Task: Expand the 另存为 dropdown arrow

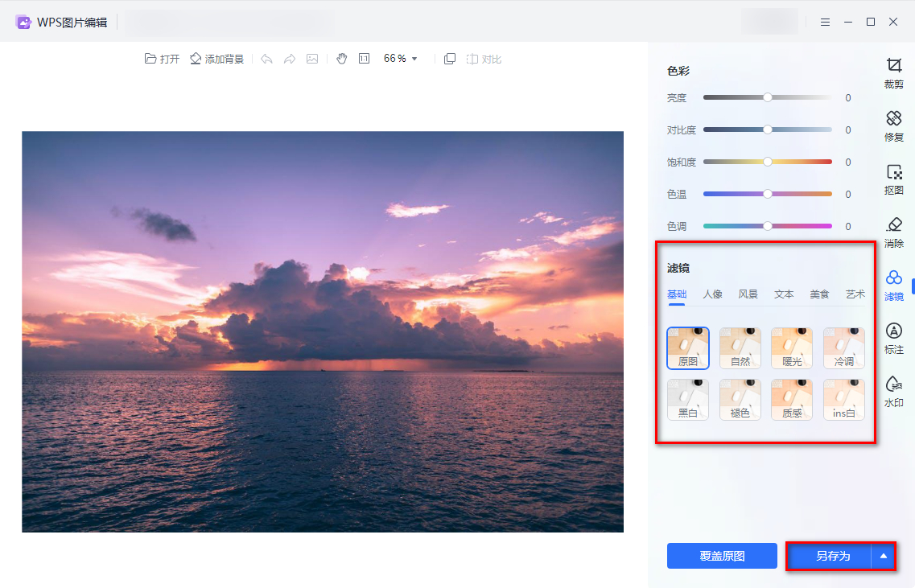Action: [884, 556]
